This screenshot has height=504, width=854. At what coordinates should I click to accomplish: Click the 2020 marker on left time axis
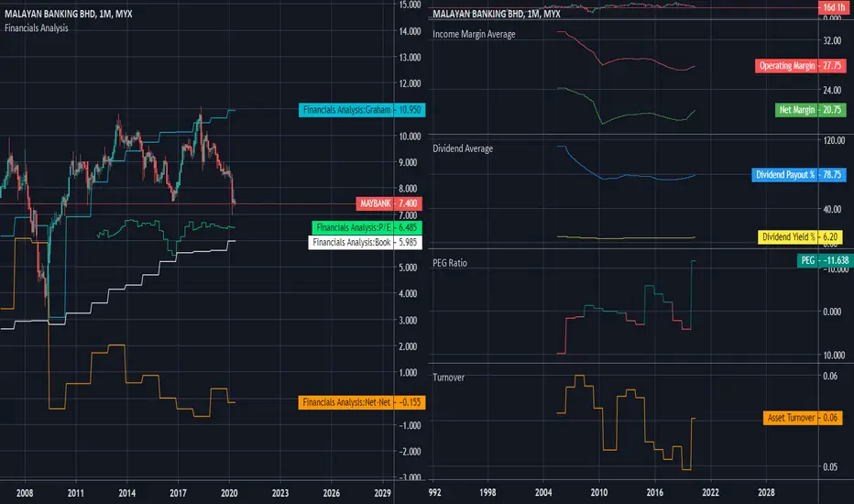[x=229, y=493]
